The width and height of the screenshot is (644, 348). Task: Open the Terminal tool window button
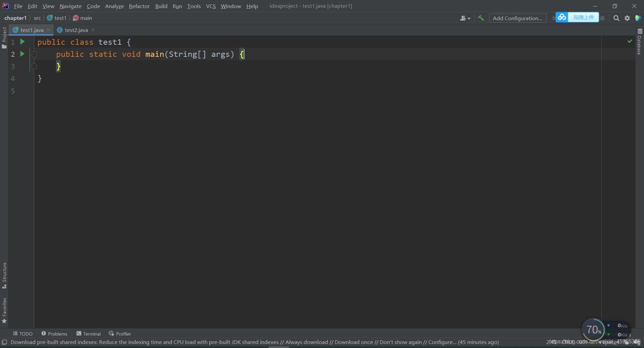click(x=89, y=334)
